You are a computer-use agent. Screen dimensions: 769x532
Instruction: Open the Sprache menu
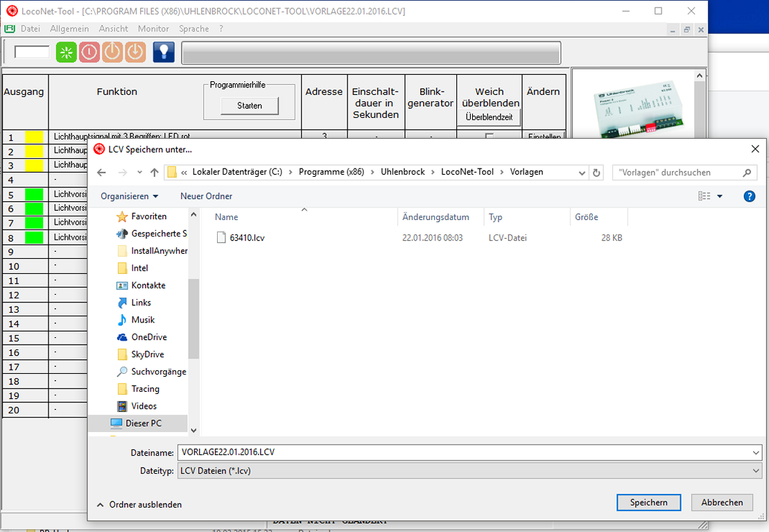pos(193,29)
